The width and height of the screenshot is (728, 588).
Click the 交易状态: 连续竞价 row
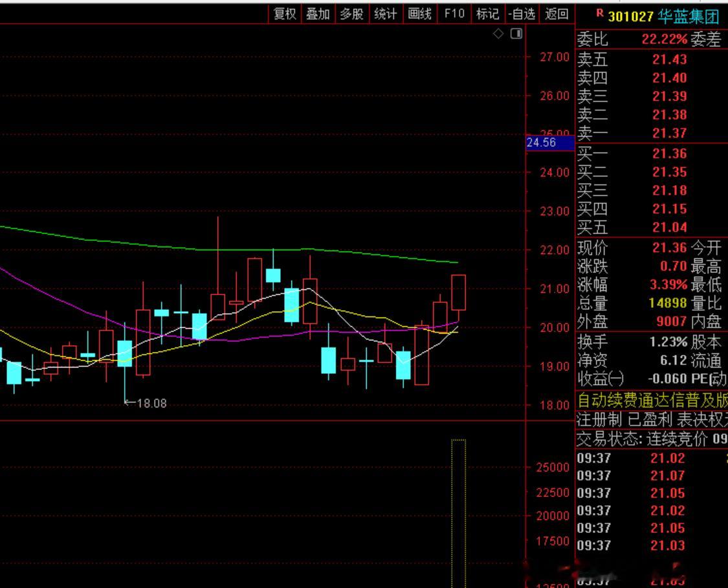(x=652, y=439)
